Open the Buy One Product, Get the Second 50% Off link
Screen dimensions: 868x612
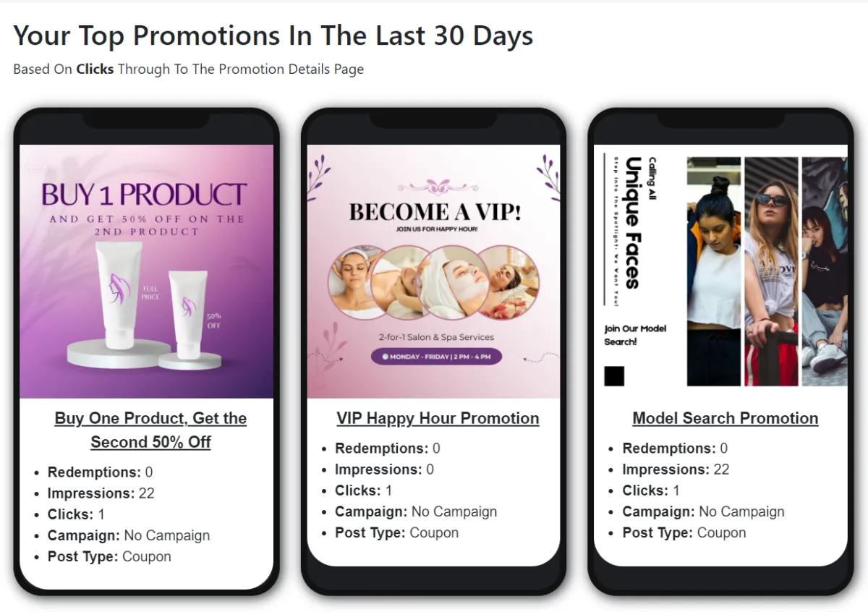click(x=150, y=430)
